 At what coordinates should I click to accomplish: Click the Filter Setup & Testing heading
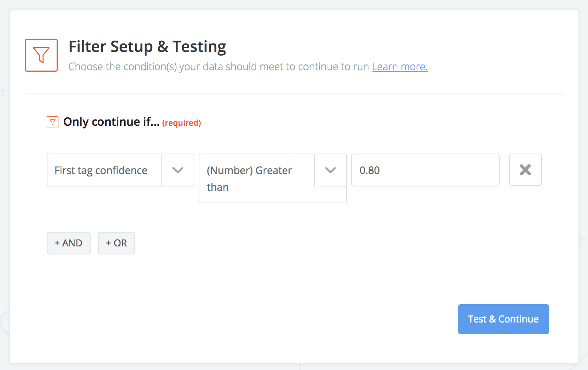pos(147,46)
